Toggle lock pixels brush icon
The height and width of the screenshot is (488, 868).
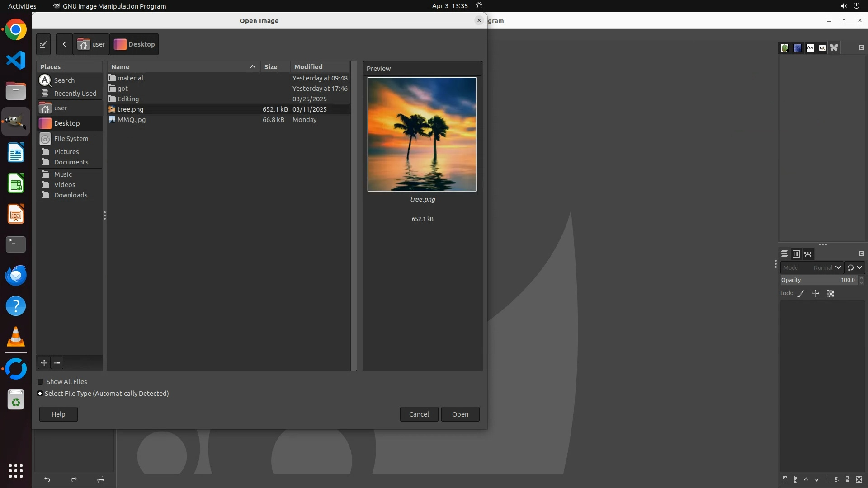pyautogui.click(x=801, y=294)
